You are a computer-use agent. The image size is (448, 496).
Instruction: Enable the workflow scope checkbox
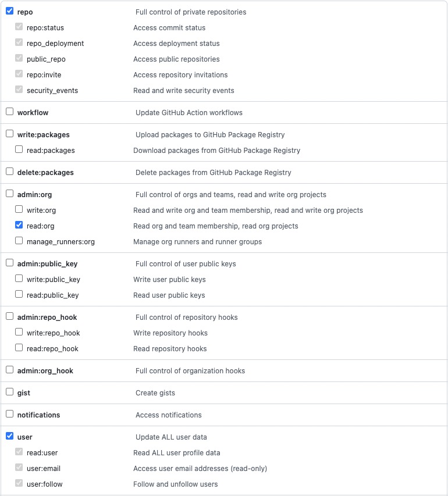(x=9, y=112)
